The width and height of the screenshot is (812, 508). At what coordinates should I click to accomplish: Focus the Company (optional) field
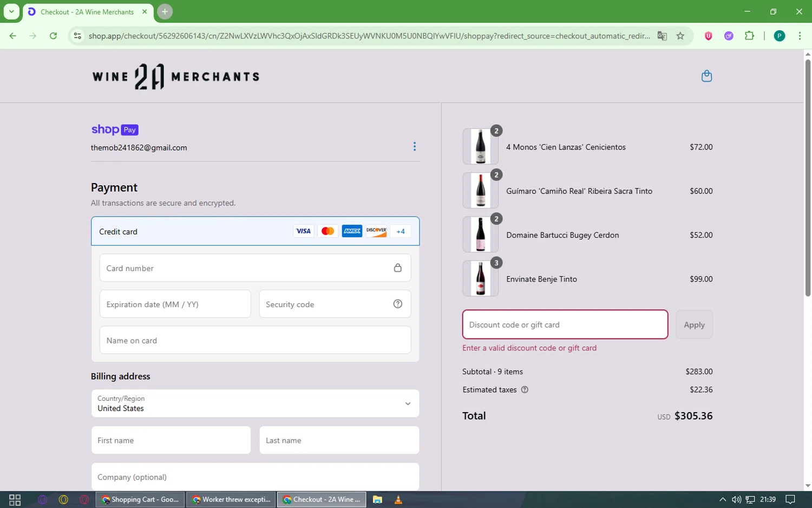(255, 477)
